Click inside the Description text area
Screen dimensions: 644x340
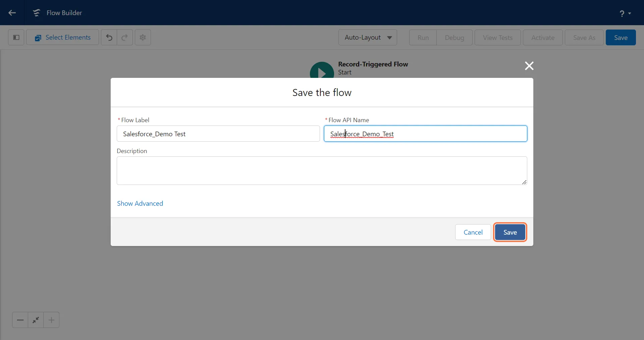pos(322,171)
